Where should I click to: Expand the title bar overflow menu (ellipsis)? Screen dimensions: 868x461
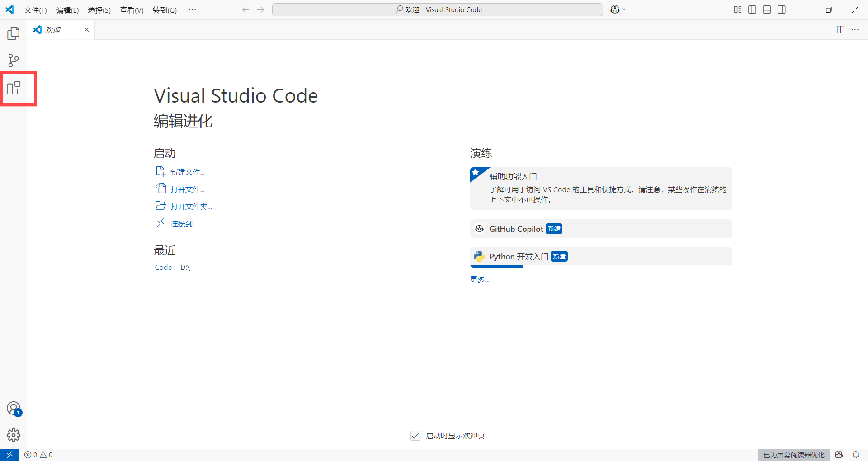(192, 9)
